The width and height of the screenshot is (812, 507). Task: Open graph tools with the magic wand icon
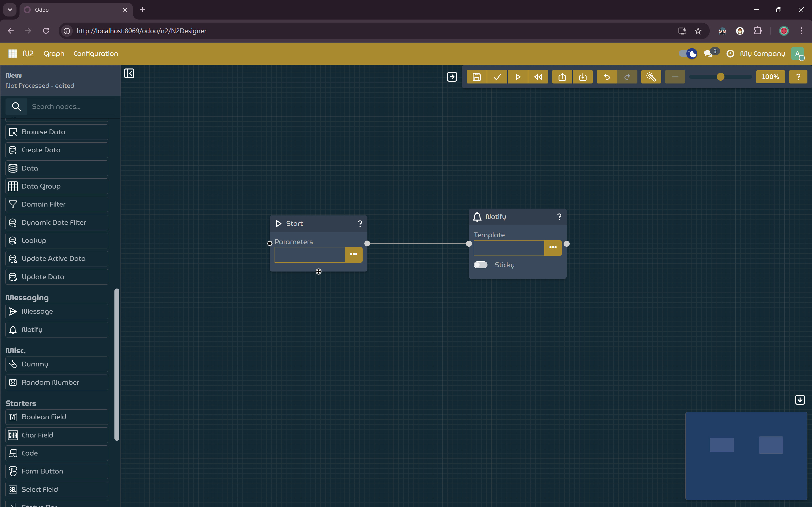(x=651, y=77)
